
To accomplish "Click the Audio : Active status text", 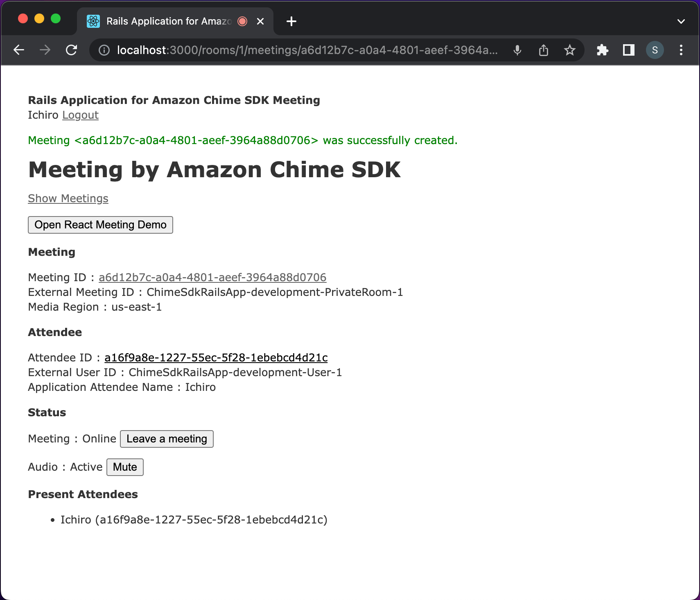I will coord(65,467).
